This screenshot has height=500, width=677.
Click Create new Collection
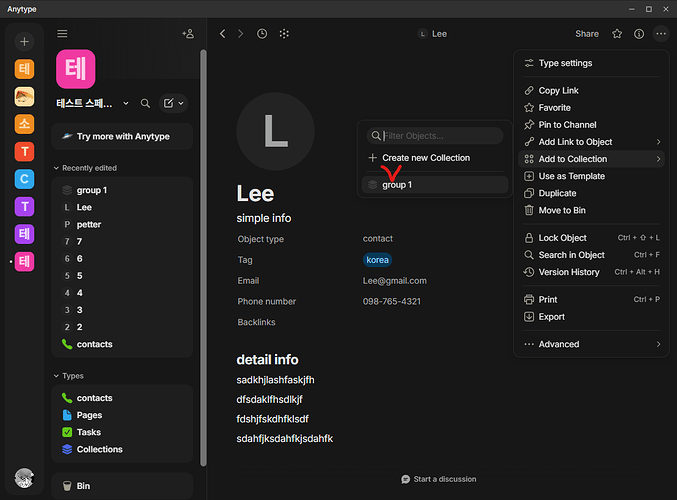pos(435,158)
